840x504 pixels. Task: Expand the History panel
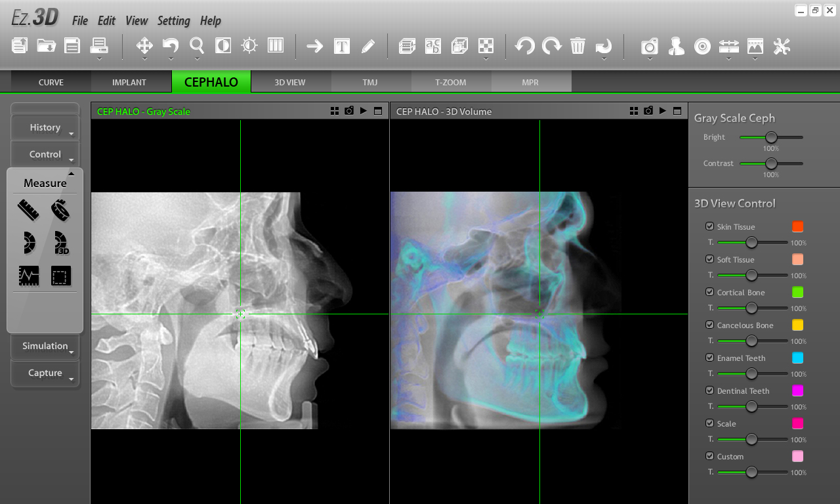(45, 128)
